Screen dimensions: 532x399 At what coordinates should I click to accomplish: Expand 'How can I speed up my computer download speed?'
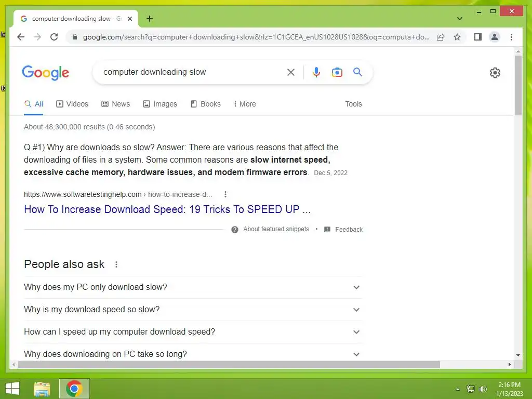click(x=193, y=332)
